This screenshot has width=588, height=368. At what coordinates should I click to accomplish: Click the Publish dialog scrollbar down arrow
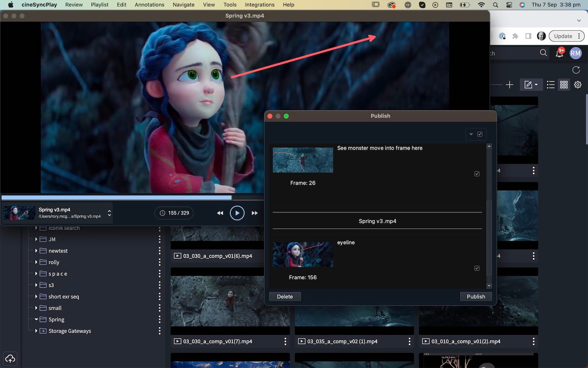[489, 286]
